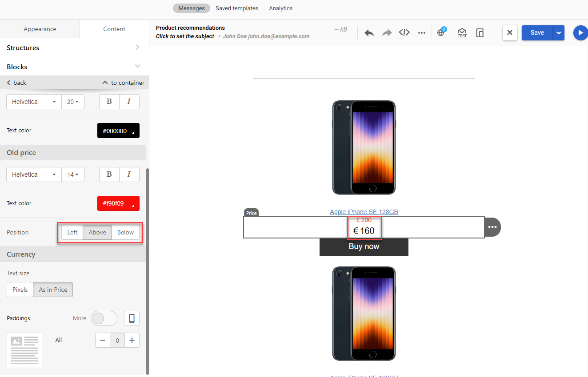The image size is (588, 377).
Task: Set old price position to Above
Action: coord(97,232)
